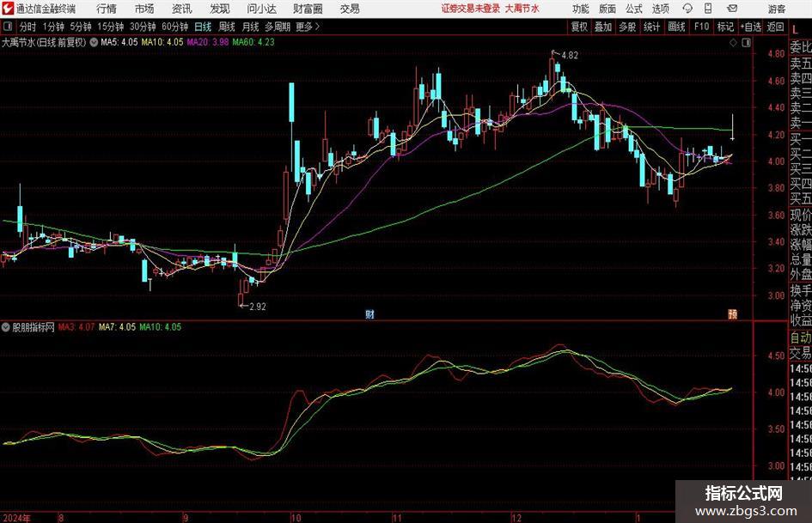Click the 2.92 low price marker
812x523 pixels.
pyautogui.click(x=258, y=306)
